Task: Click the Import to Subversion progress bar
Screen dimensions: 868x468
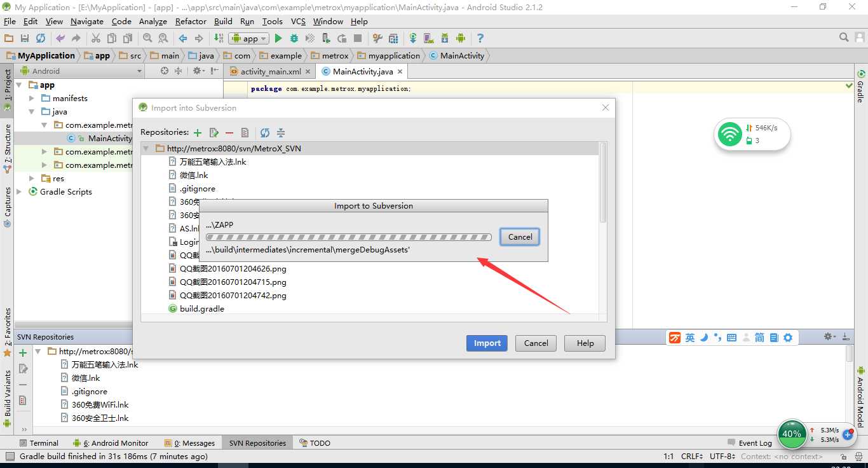Action: point(349,237)
